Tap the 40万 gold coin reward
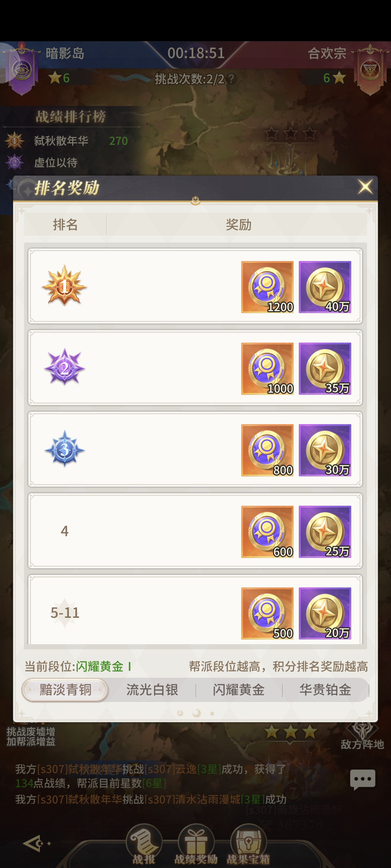 (325, 287)
